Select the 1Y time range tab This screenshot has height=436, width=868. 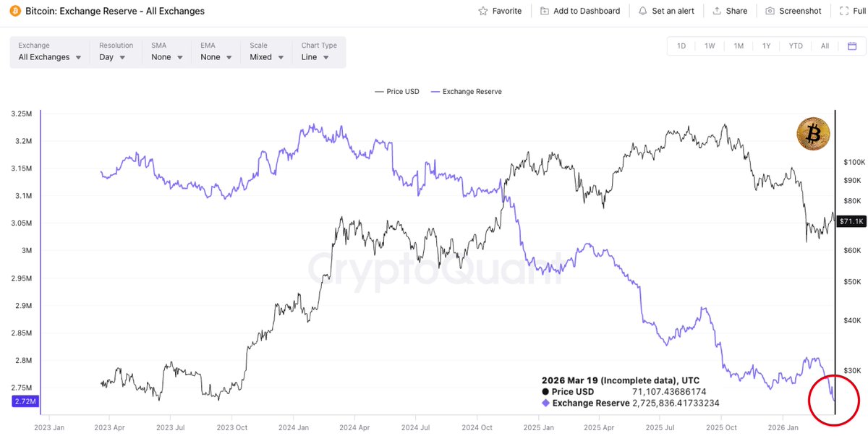click(766, 46)
